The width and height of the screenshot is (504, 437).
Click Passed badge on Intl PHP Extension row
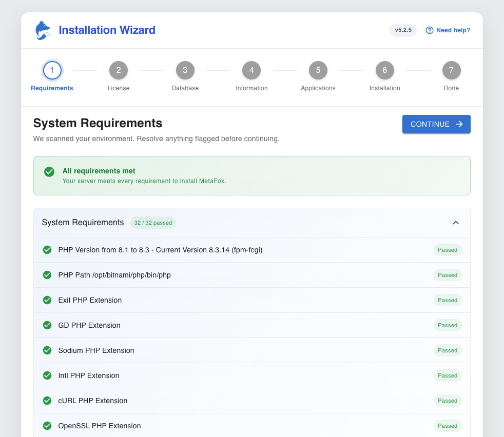click(x=448, y=375)
